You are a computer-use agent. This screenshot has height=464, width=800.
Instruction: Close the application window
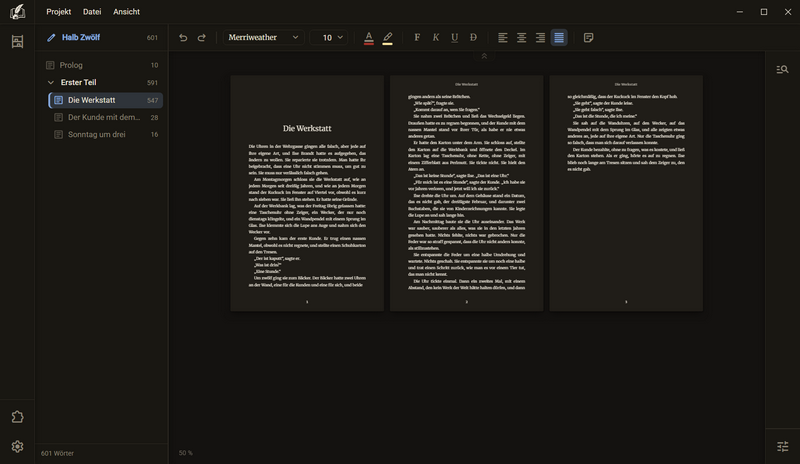click(x=788, y=12)
